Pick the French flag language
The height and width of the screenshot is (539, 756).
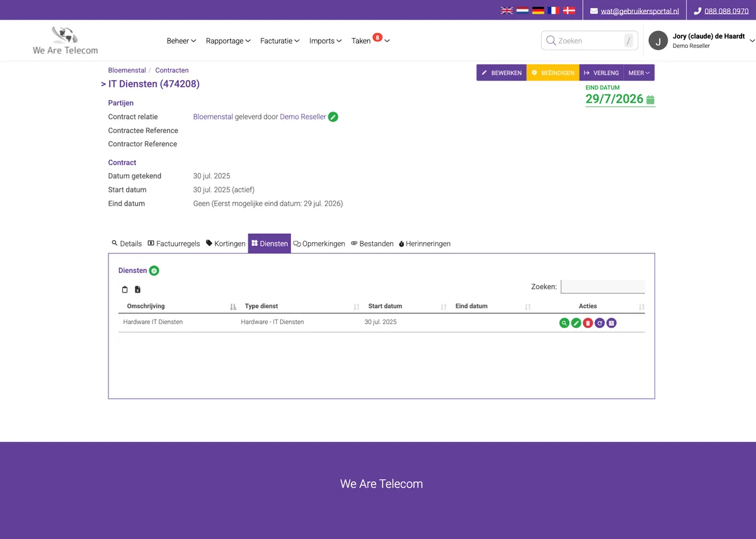click(x=554, y=11)
